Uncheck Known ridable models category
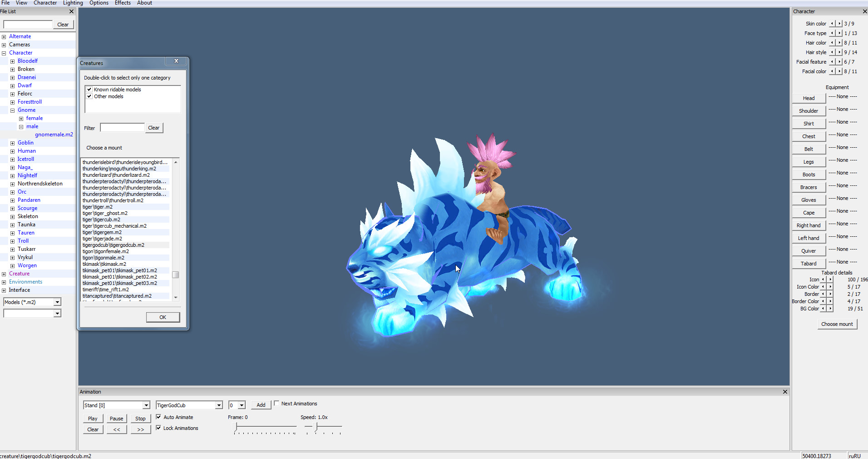This screenshot has width=868, height=459. tap(89, 90)
